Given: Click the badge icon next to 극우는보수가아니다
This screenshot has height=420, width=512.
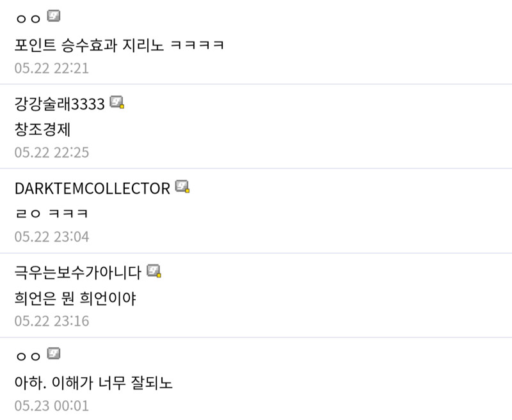Looking at the screenshot, I should 154,271.
